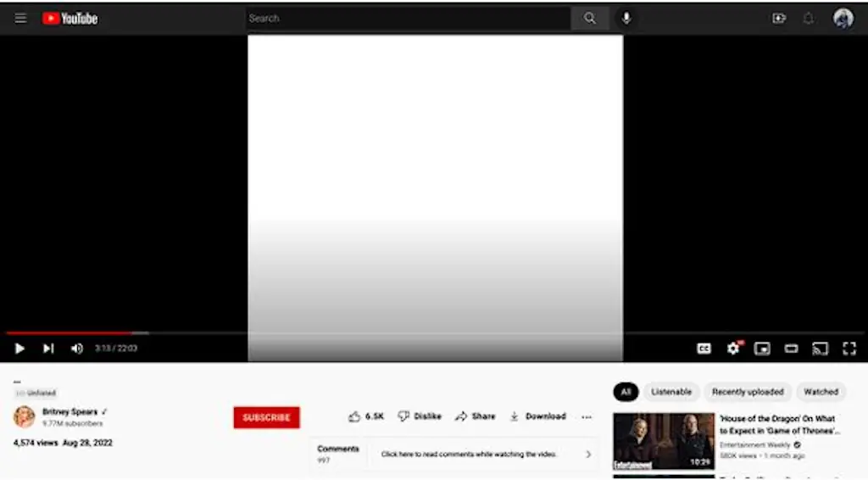Screen dimensions: 868x480
Task: Open the notifications bell
Action: coord(809,18)
